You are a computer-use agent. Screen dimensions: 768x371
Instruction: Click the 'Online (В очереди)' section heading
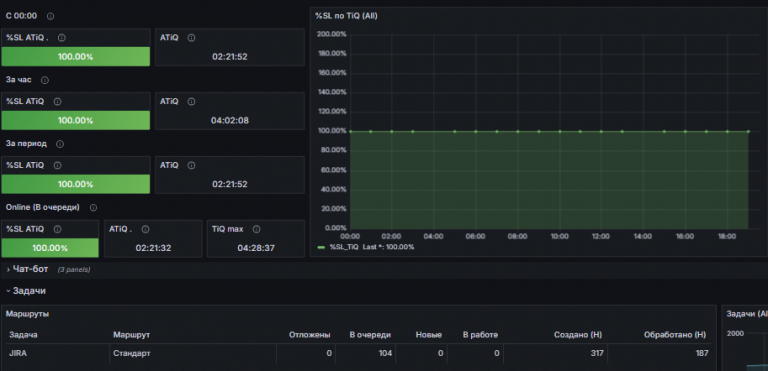[43, 207]
